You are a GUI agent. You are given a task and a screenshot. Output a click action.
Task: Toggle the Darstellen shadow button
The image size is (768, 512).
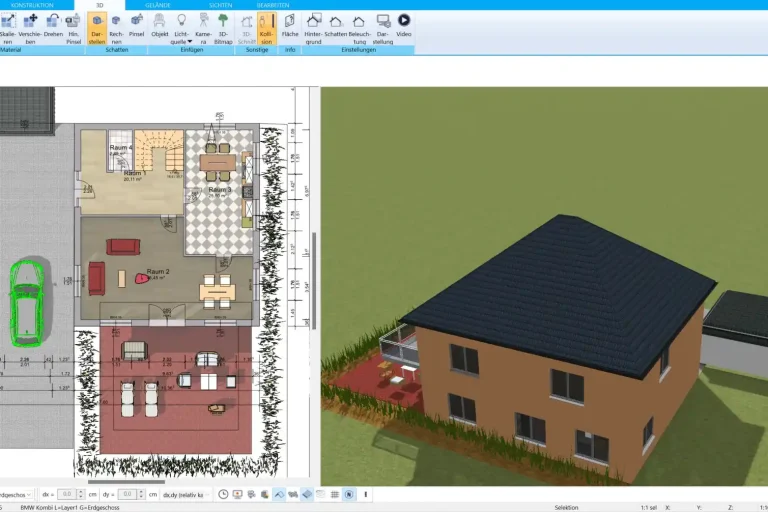click(97, 28)
